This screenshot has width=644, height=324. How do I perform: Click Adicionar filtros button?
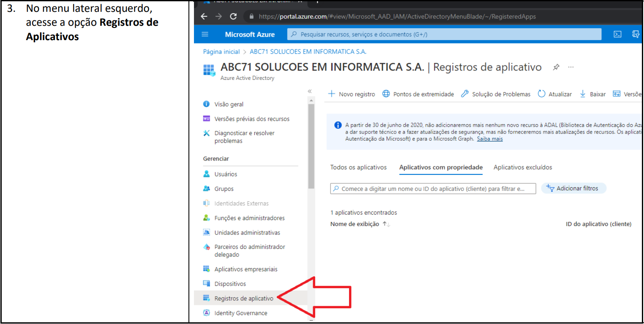click(x=573, y=188)
